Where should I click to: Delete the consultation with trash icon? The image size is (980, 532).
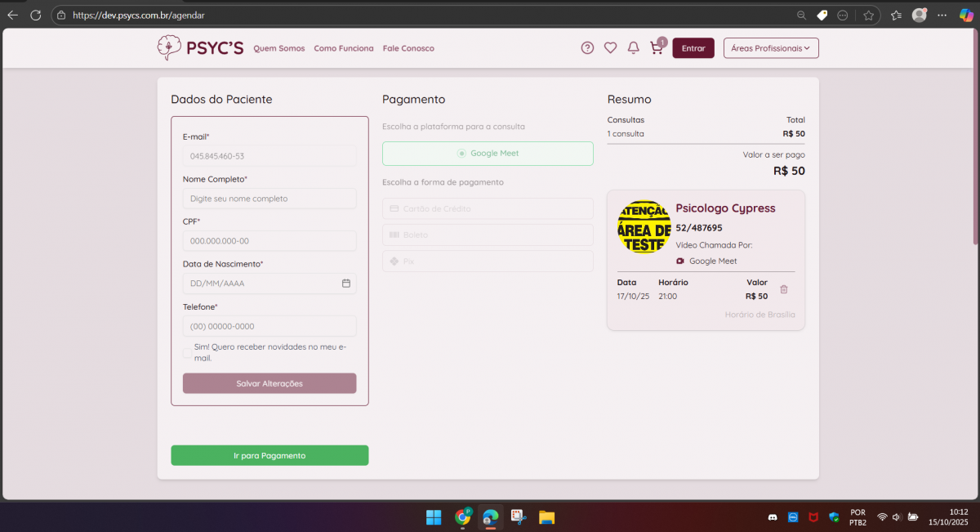pyautogui.click(x=784, y=289)
